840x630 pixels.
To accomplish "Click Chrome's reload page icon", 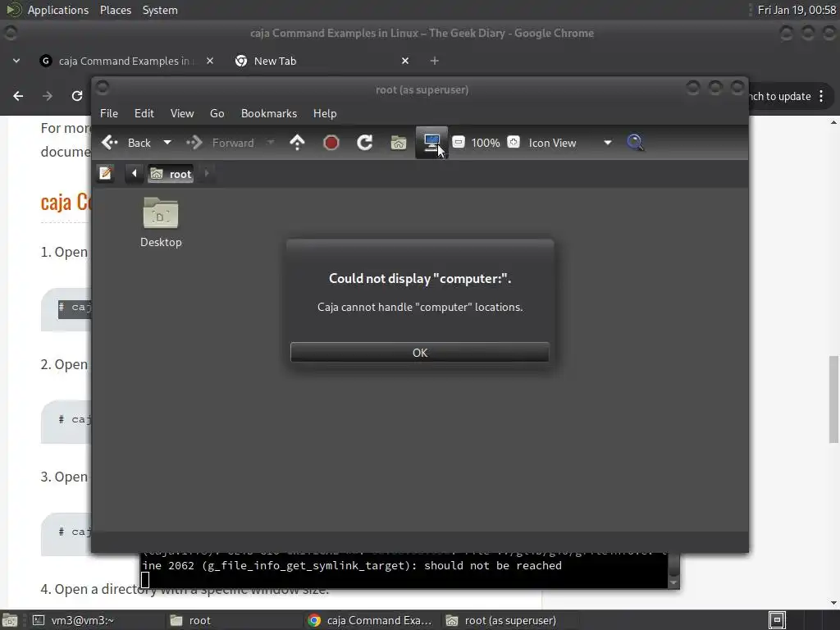I will click(77, 96).
